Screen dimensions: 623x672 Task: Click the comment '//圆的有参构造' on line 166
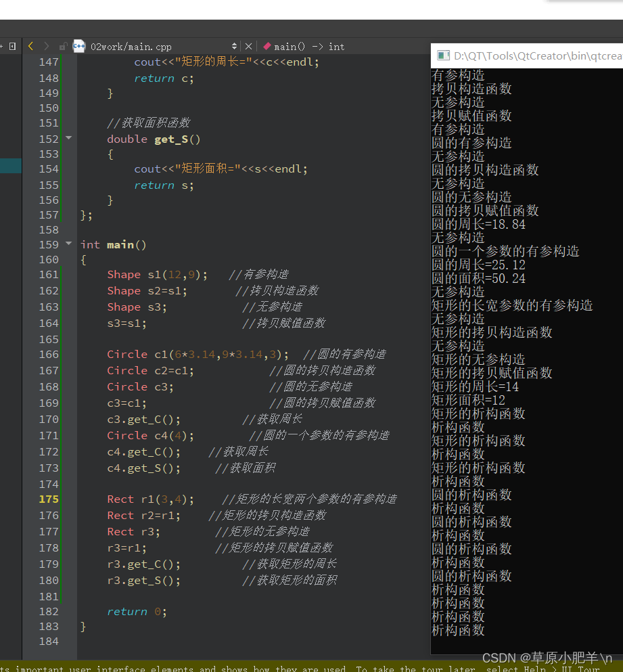tap(344, 355)
